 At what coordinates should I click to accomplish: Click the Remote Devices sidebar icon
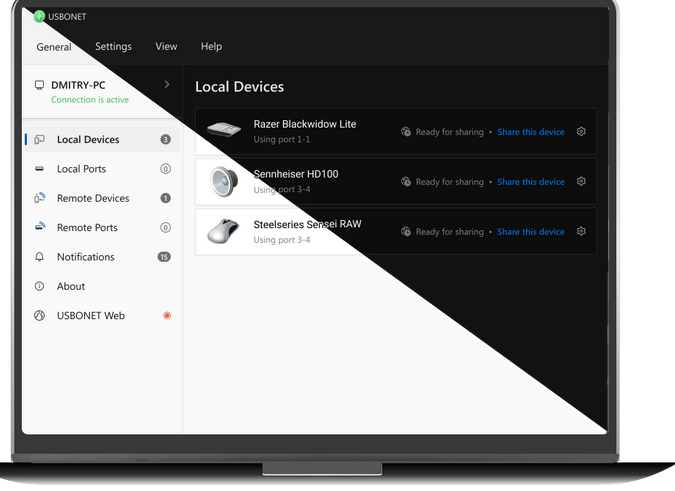point(40,198)
